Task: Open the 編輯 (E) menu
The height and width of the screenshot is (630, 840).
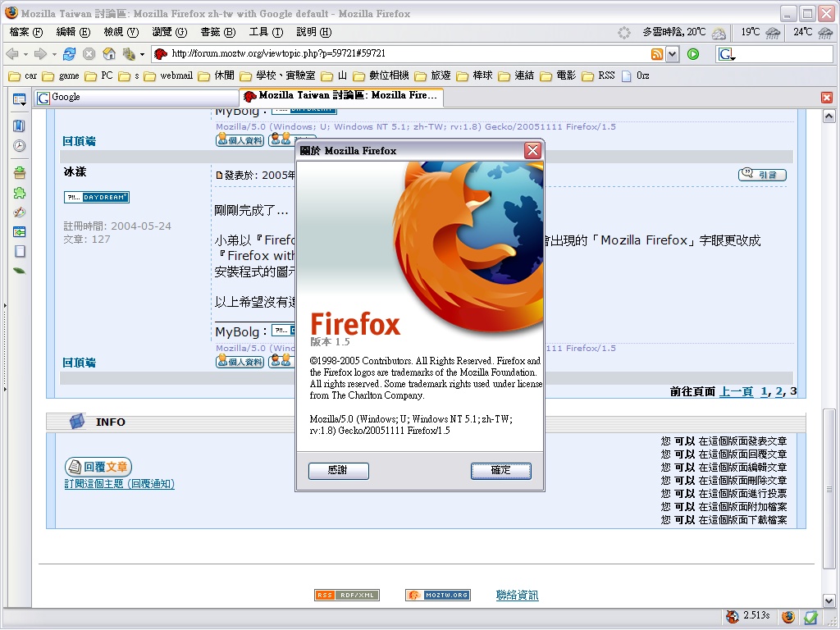Action: [73, 32]
